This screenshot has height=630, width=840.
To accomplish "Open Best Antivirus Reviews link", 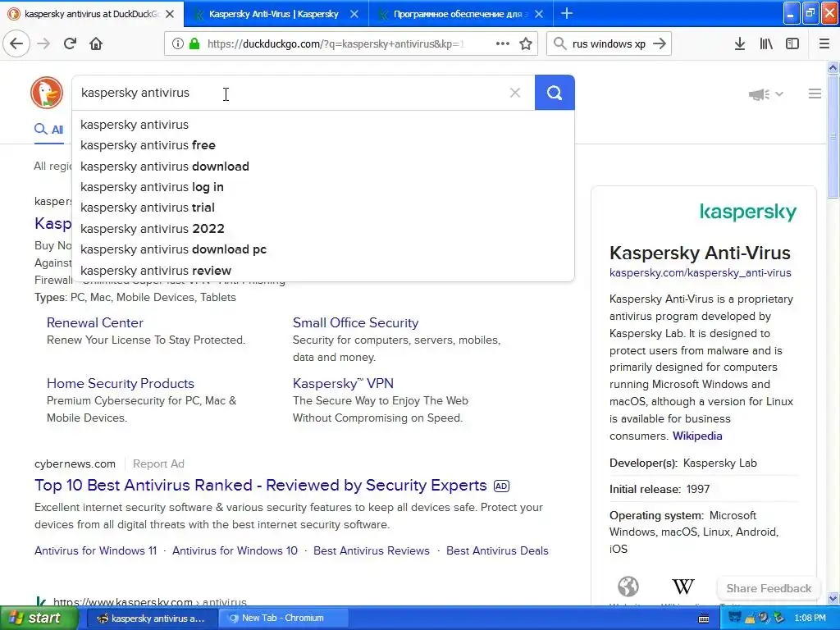I will [372, 550].
